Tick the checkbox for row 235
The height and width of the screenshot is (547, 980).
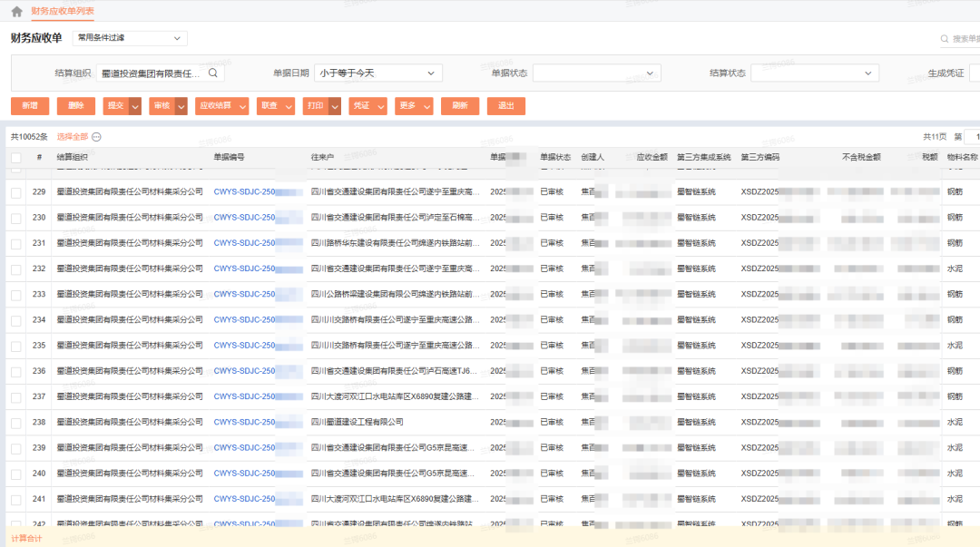point(16,347)
